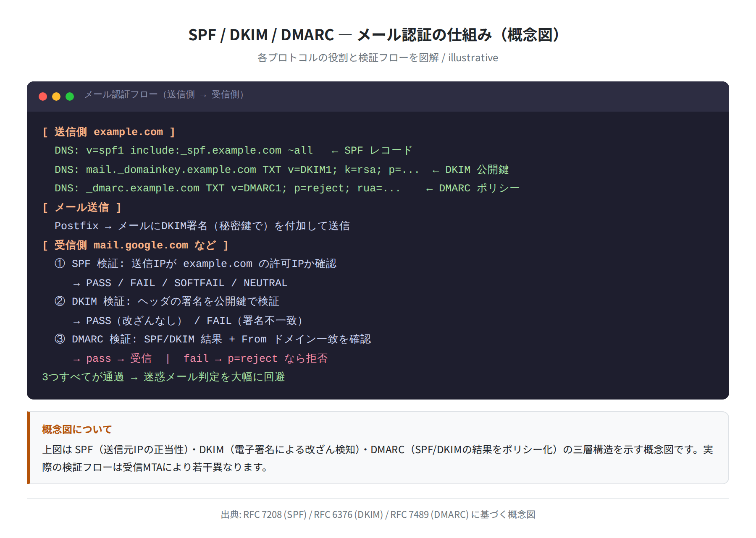Image resolution: width=756 pixels, height=538 pixels.
Task: Click the green dot in terminal header
Action: (x=70, y=97)
